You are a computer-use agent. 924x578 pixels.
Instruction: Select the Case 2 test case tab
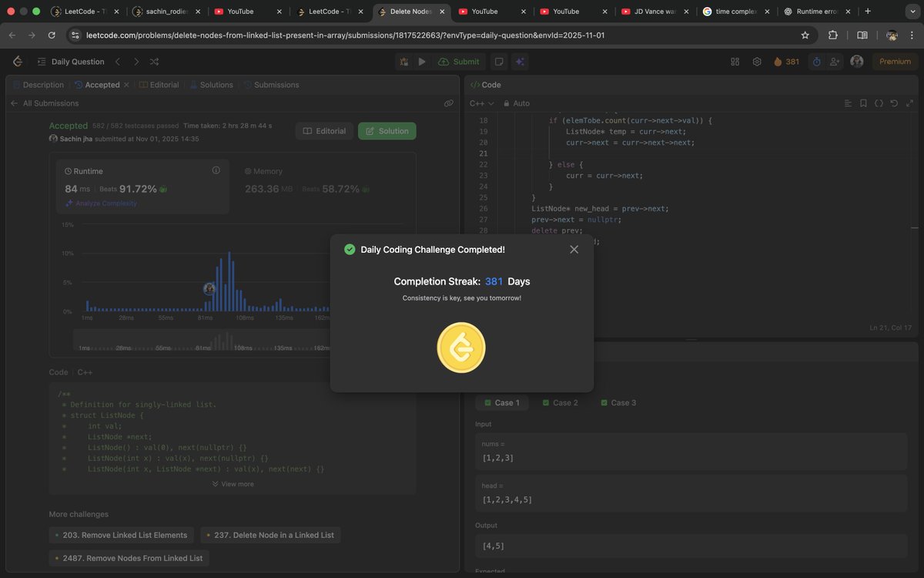click(560, 402)
